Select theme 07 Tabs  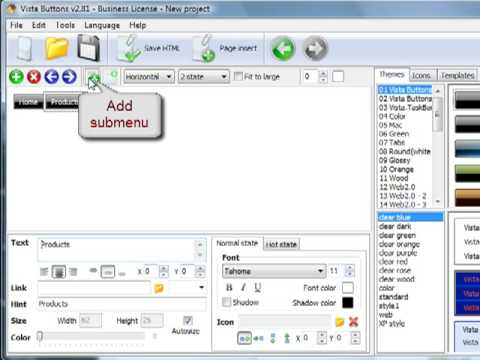click(x=392, y=143)
